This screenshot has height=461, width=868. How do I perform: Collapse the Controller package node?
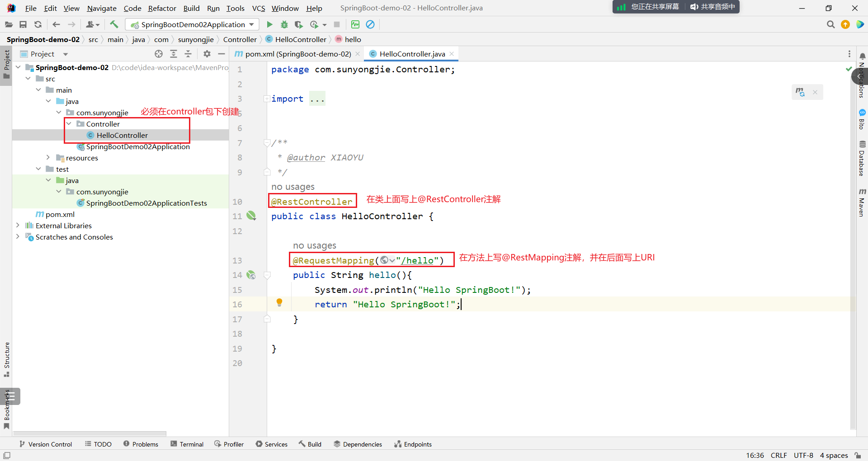coord(69,124)
